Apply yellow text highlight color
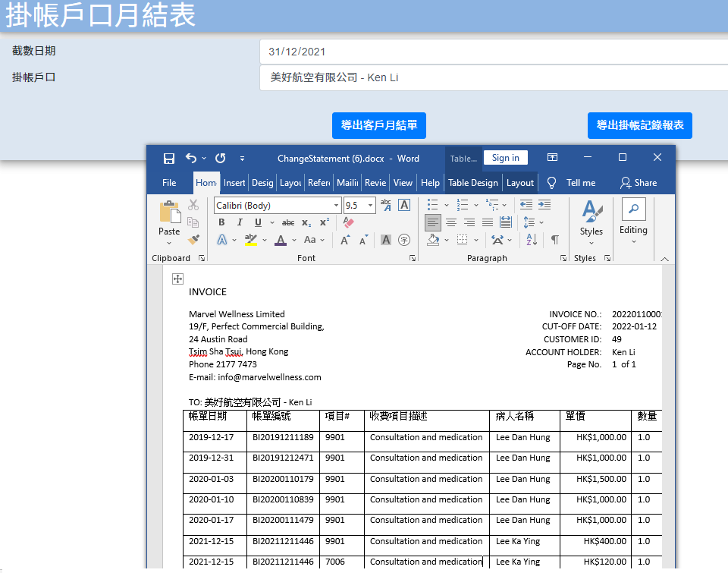The width and height of the screenshot is (728, 573). pyautogui.click(x=251, y=240)
